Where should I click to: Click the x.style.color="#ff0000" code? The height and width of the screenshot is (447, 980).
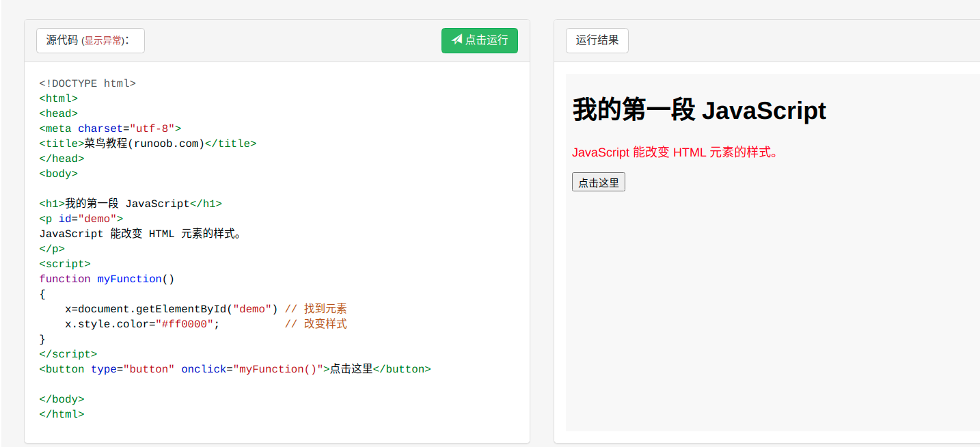(142, 324)
